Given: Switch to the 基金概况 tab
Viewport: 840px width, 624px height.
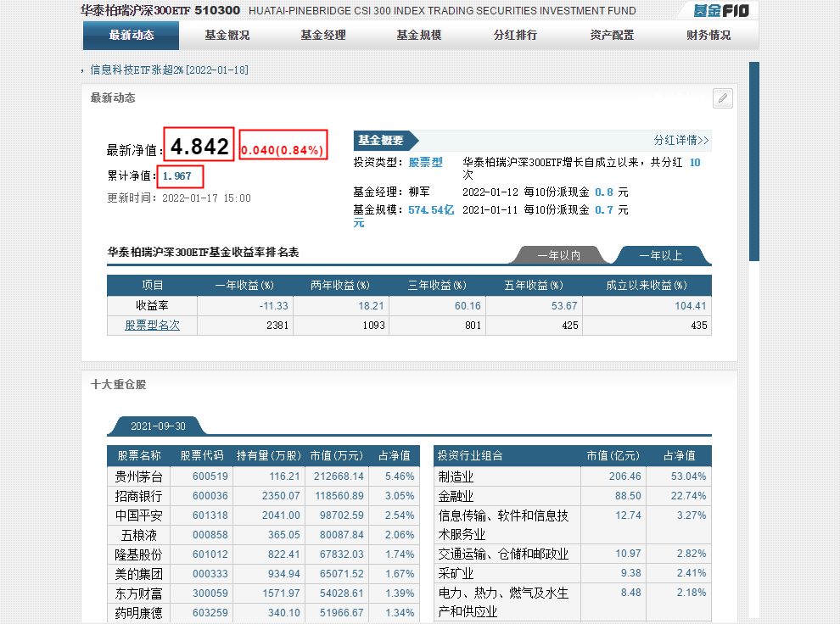Looking at the screenshot, I should (227, 36).
